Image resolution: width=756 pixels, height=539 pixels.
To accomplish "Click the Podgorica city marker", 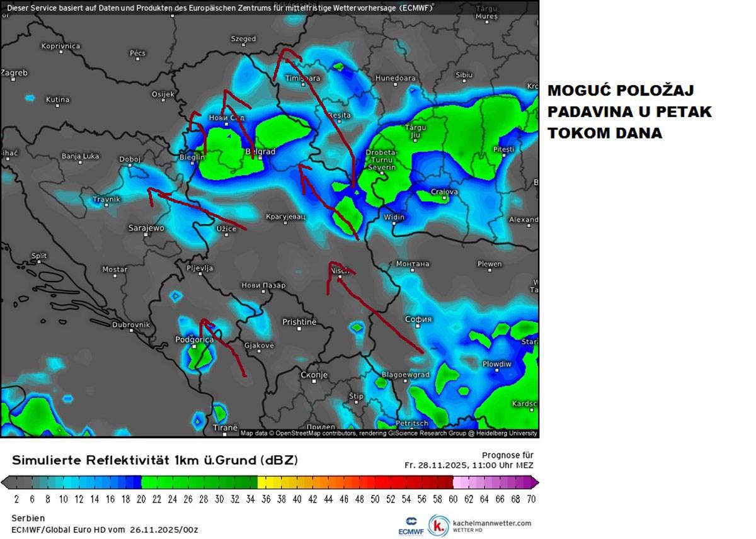I will click(194, 347).
